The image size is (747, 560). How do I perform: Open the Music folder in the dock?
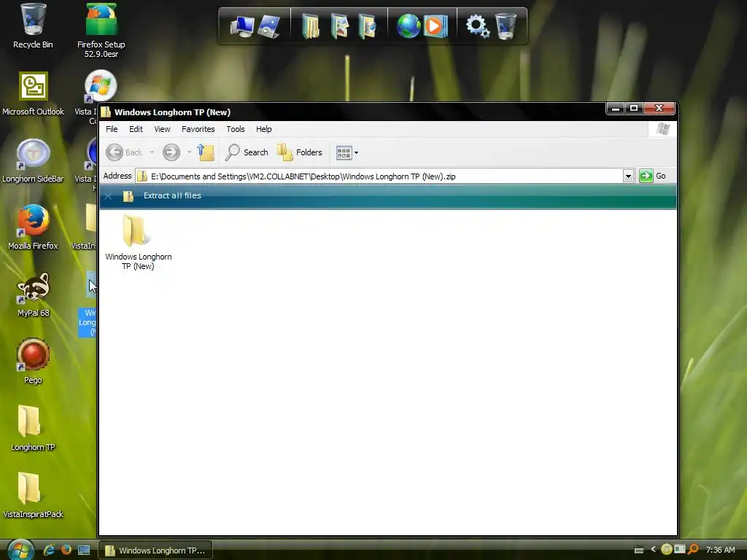pyautogui.click(x=368, y=26)
